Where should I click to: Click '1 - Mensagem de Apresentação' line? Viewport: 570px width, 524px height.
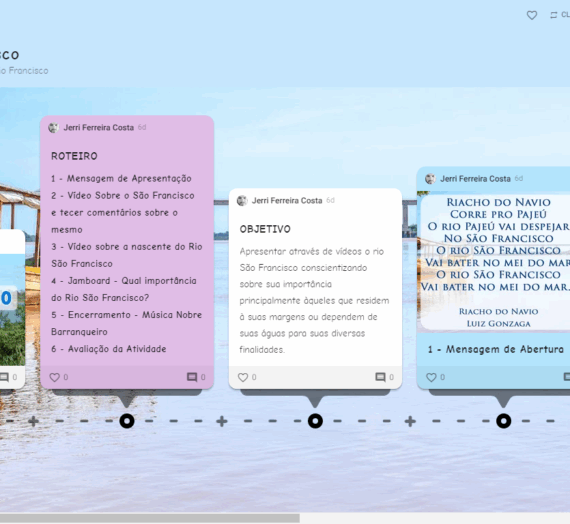[121, 179]
